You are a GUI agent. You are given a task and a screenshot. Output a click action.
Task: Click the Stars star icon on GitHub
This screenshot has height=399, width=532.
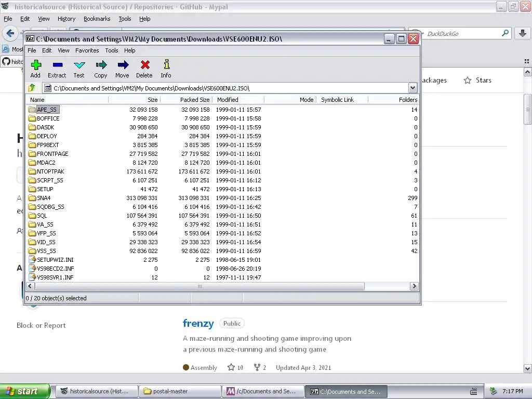(x=468, y=81)
